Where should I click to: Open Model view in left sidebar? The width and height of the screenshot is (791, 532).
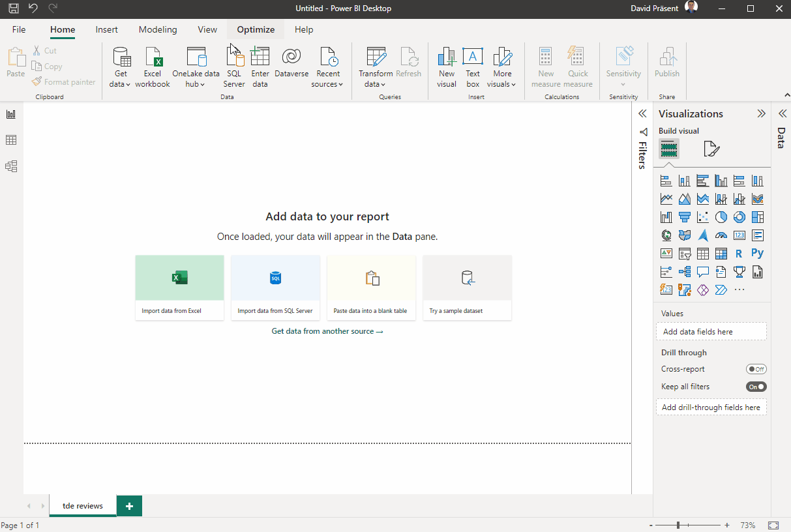pyautogui.click(x=11, y=166)
